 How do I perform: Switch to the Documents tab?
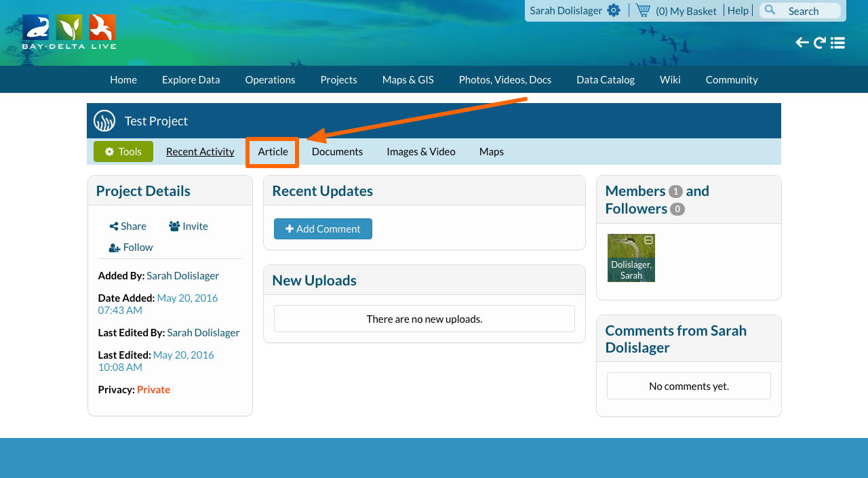point(337,152)
